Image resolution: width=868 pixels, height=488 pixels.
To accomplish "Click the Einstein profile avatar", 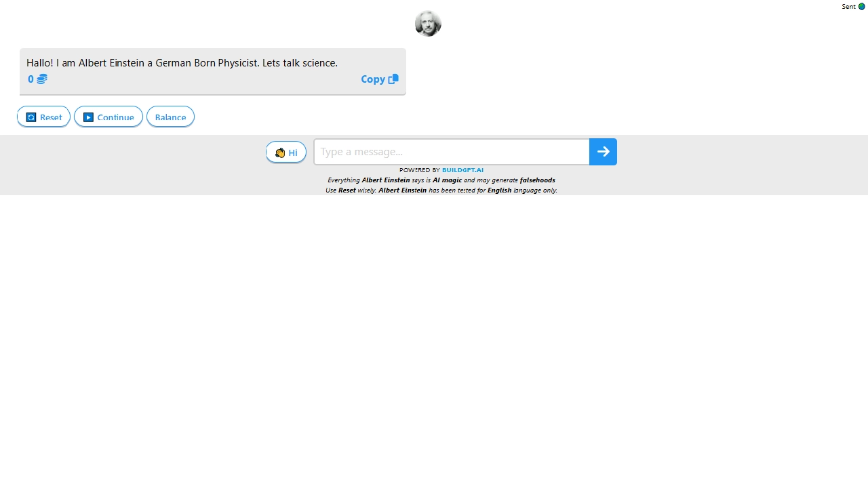I will point(428,24).
